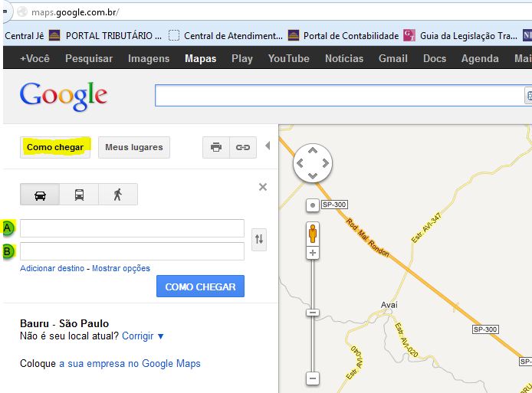Viewport: 532px width, 393px height.
Task: Click the main Google Maps search box
Action: [340, 95]
